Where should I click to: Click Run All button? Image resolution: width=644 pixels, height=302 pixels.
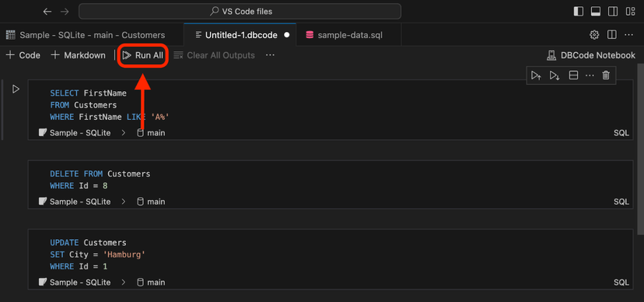point(143,55)
